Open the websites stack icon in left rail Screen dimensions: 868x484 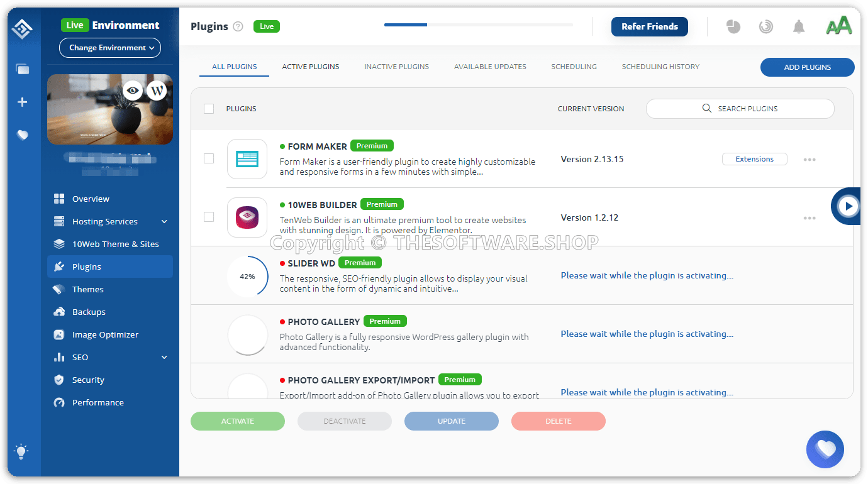pyautogui.click(x=23, y=69)
